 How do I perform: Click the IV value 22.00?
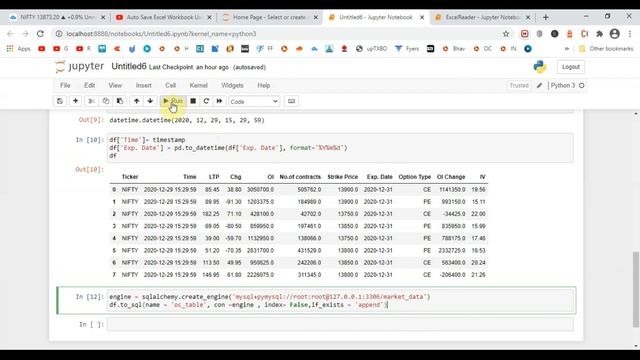pos(478,214)
